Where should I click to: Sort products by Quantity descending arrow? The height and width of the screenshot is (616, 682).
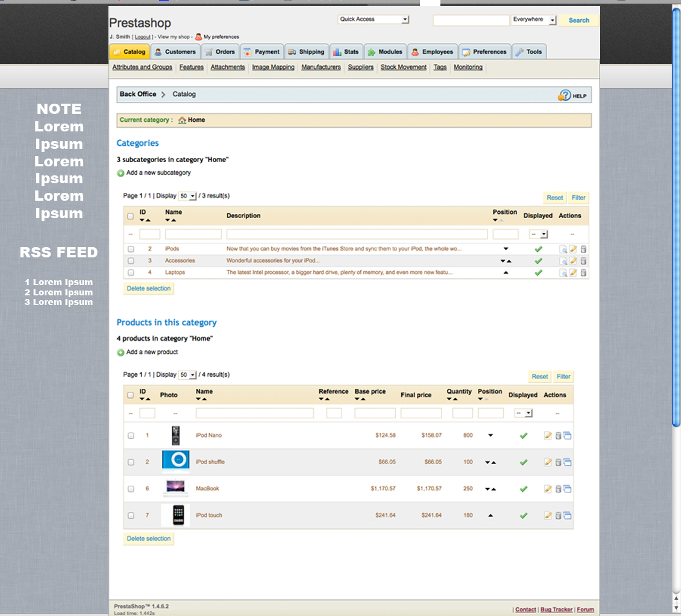[449, 400]
